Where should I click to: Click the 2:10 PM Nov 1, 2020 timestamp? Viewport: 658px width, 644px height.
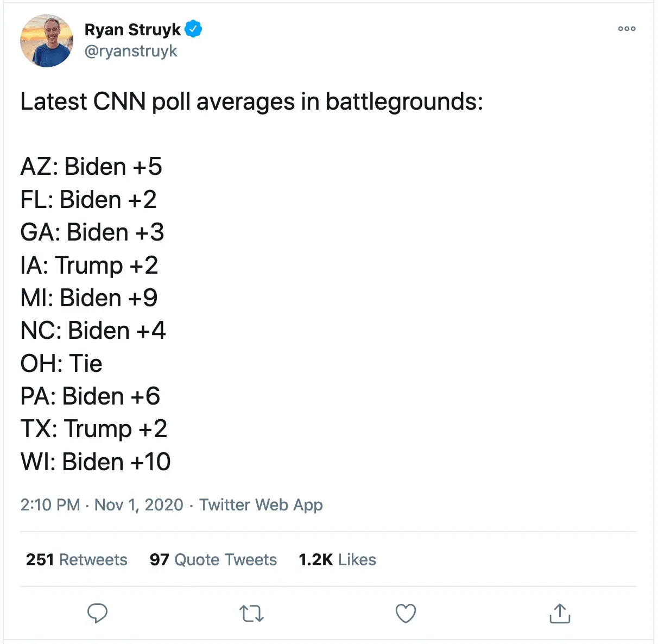point(102,505)
